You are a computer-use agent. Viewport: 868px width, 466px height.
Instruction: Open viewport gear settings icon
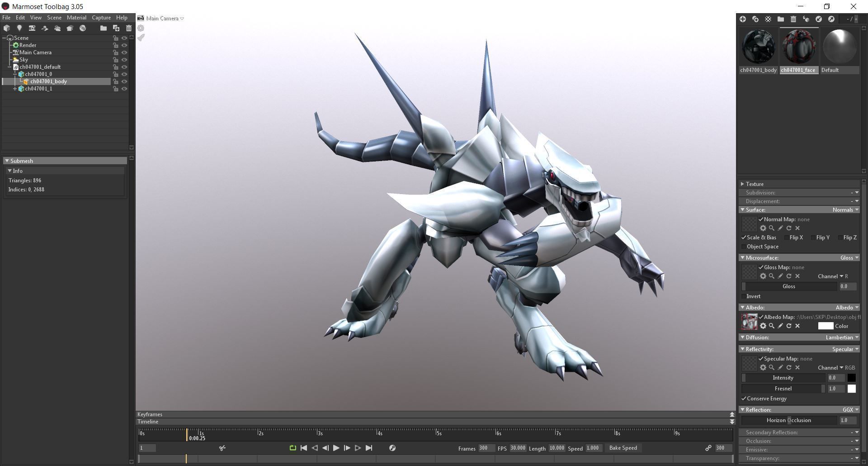point(141,28)
